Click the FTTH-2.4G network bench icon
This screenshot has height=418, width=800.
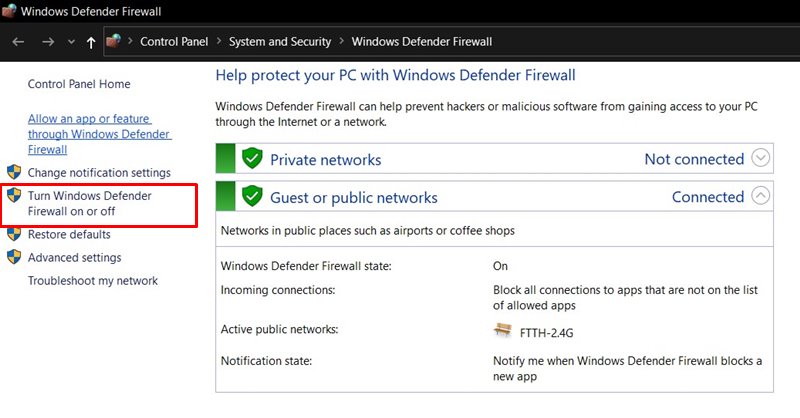coord(503,330)
